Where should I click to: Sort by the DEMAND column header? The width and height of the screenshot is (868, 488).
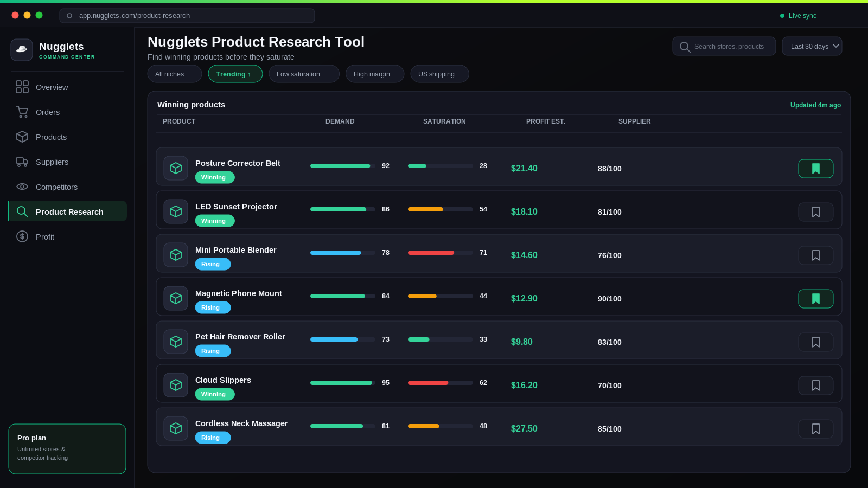point(340,121)
